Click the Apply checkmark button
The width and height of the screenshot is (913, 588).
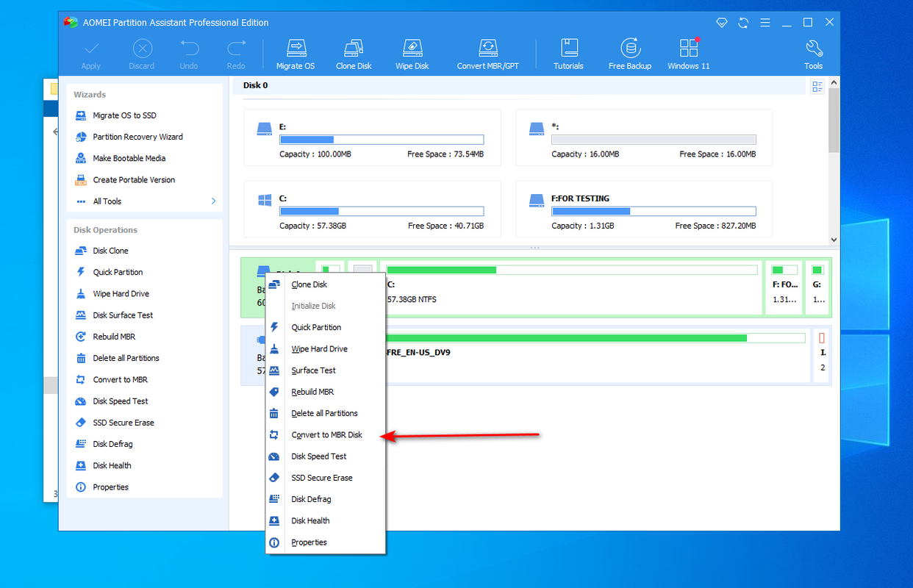[x=91, y=54]
